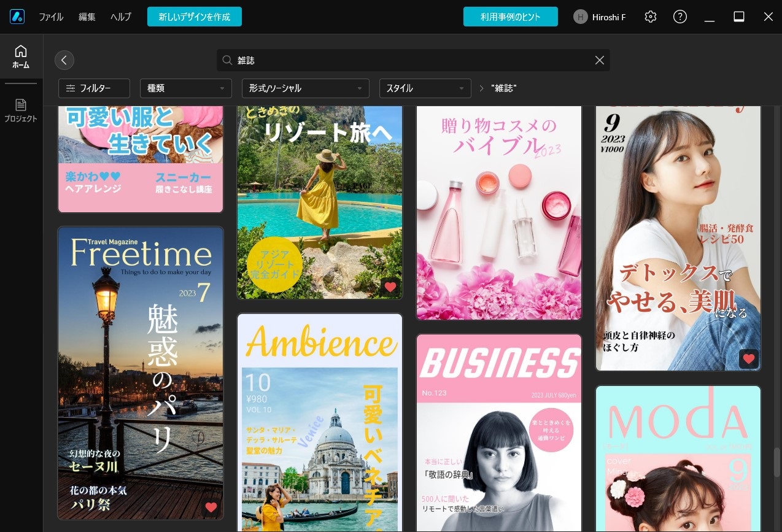
Task: Open the フィルター options
Action: (94, 88)
